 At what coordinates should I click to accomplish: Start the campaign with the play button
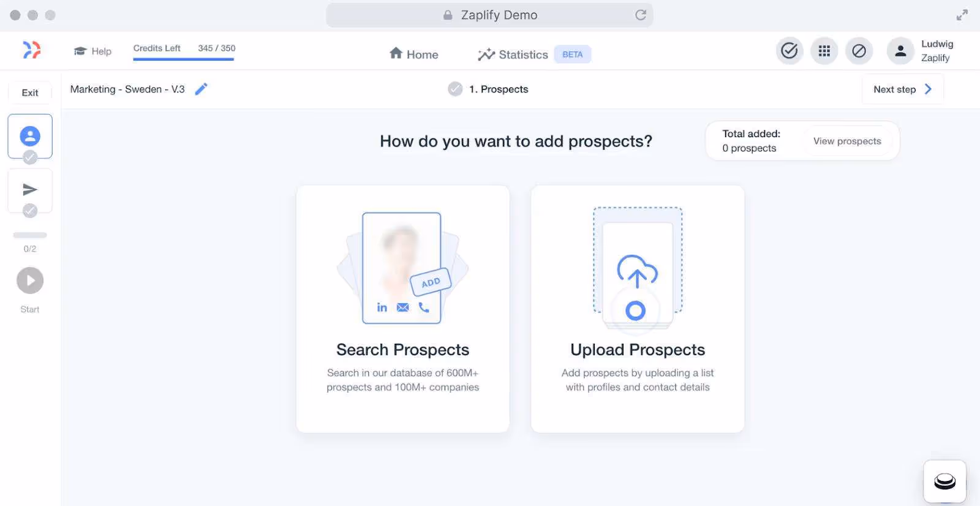30,281
